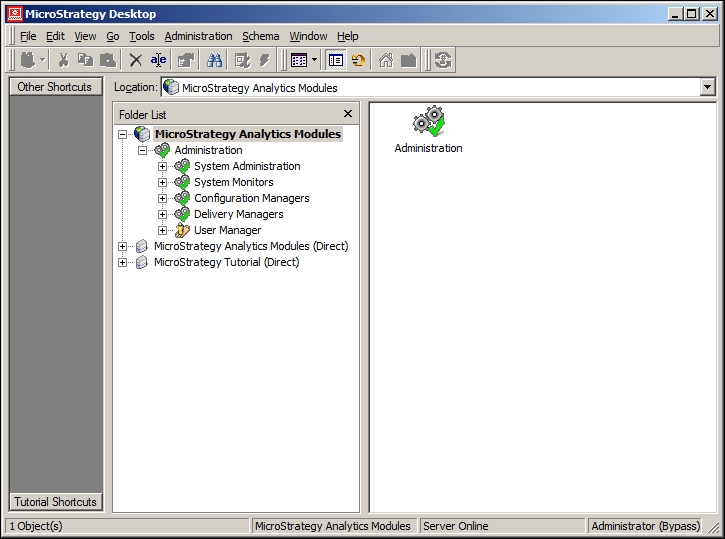Click the Go up one folder icon

pos(408,60)
